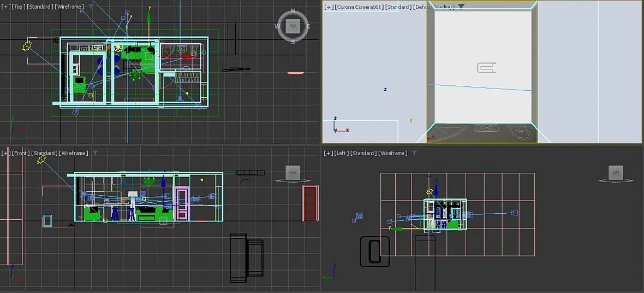The height and width of the screenshot is (293, 644).
Task: Open the [Top] point-of-view viewport menu
Action: click(18, 7)
